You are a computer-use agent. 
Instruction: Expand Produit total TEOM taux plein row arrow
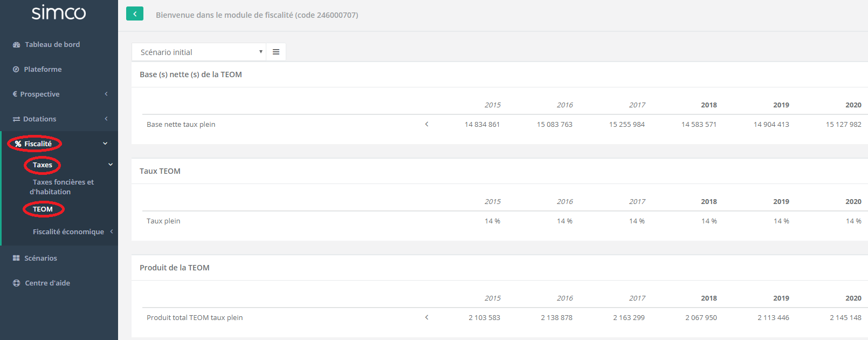pos(426,317)
